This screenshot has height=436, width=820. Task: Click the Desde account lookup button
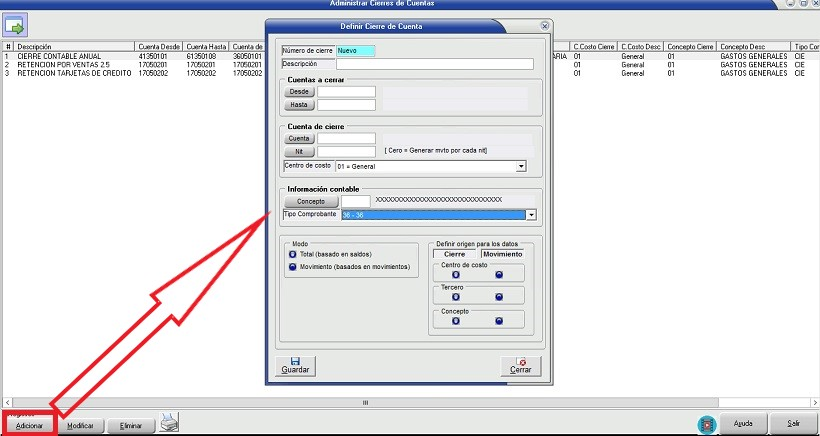299,92
